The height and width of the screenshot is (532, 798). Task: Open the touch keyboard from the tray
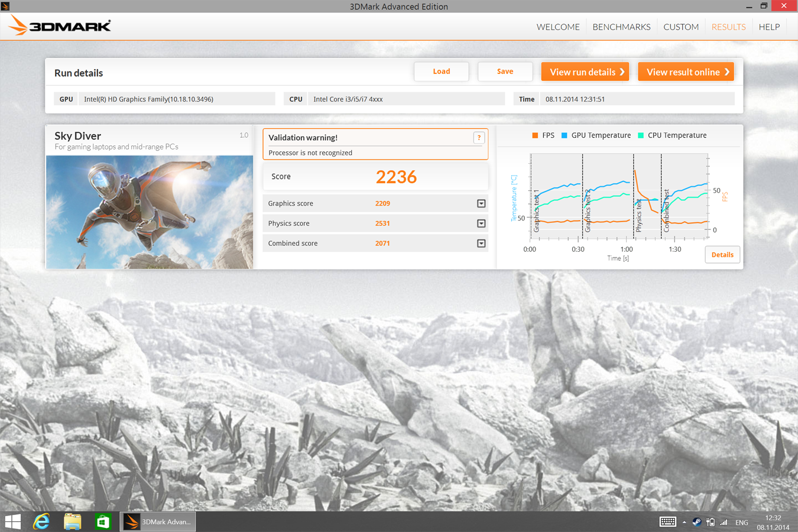667,522
